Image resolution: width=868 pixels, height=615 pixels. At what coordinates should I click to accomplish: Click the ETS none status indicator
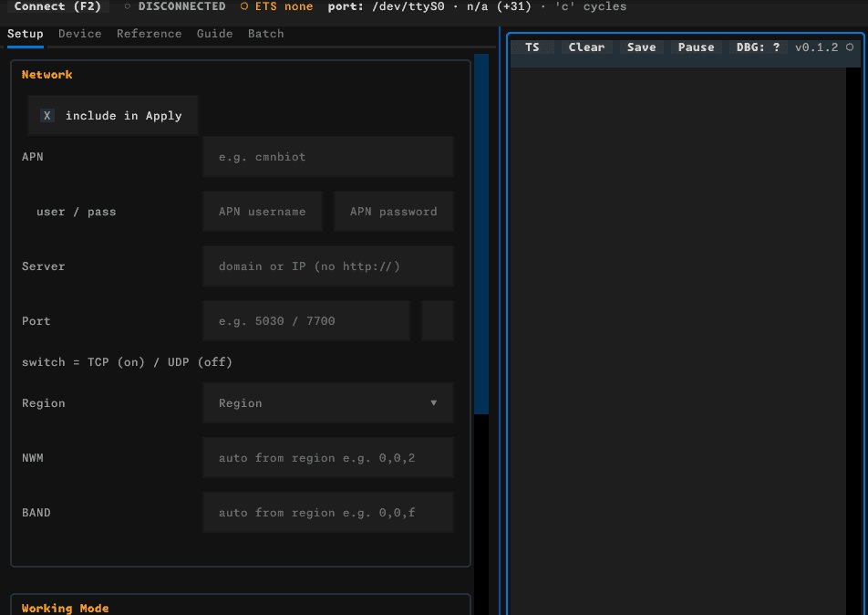point(277,6)
